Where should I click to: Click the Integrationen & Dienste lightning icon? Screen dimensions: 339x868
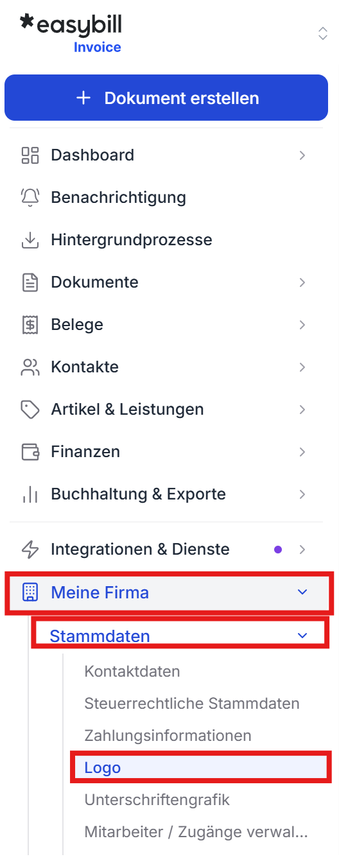[30, 550]
